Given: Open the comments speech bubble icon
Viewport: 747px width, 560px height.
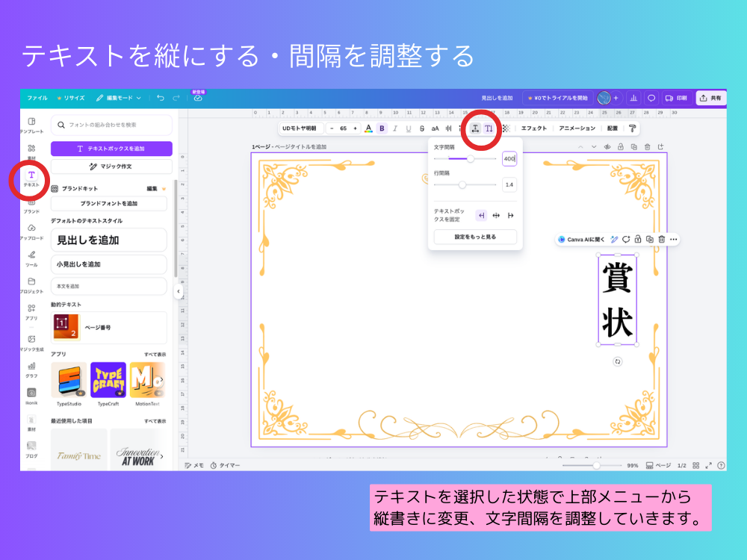Looking at the screenshot, I should 651,98.
